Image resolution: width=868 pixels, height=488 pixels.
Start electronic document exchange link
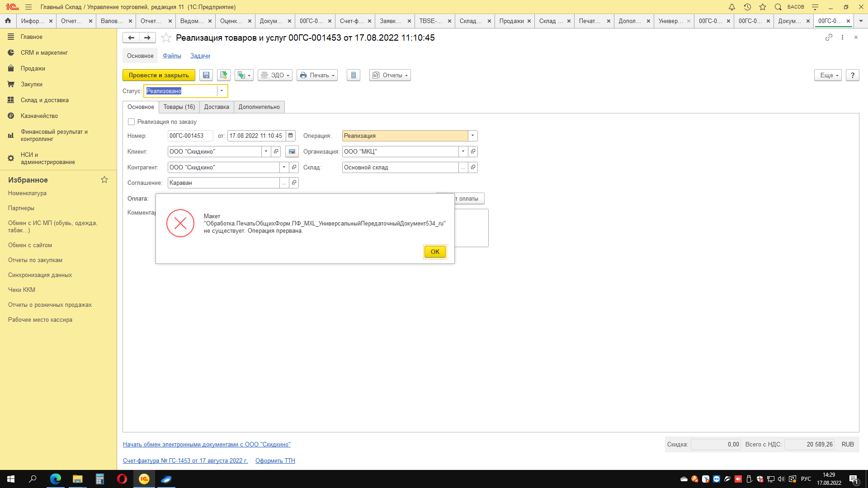pos(207,444)
